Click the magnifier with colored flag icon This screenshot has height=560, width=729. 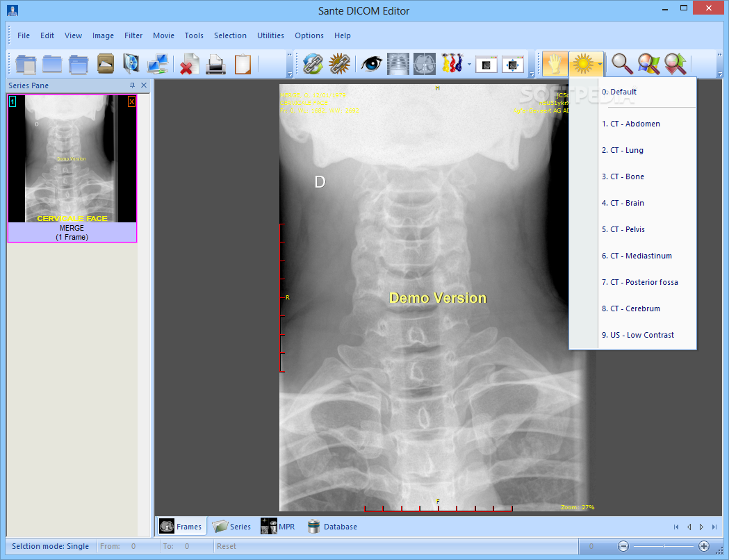(x=648, y=64)
